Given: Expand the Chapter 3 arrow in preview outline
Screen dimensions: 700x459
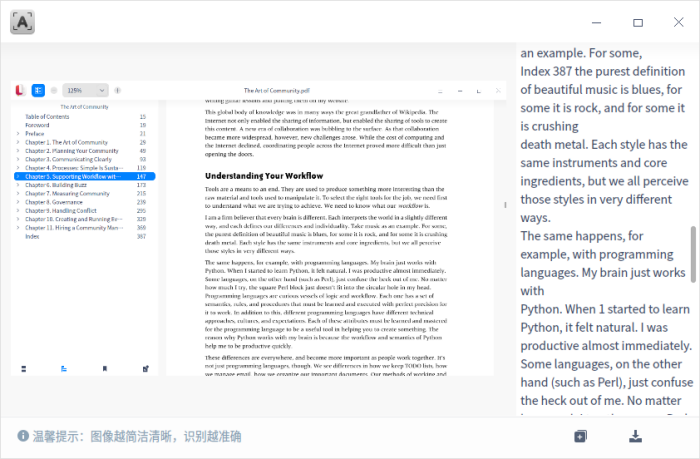Looking at the screenshot, I should coord(18,159).
